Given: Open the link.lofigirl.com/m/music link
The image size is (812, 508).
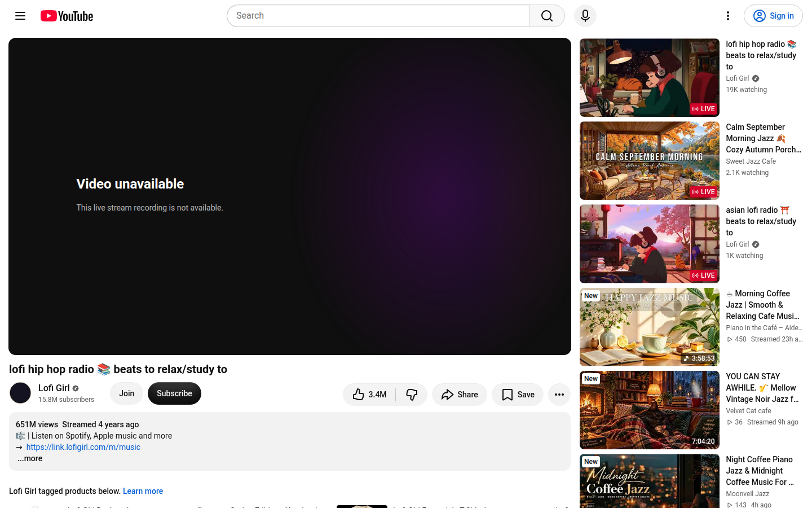Looking at the screenshot, I should (x=83, y=447).
